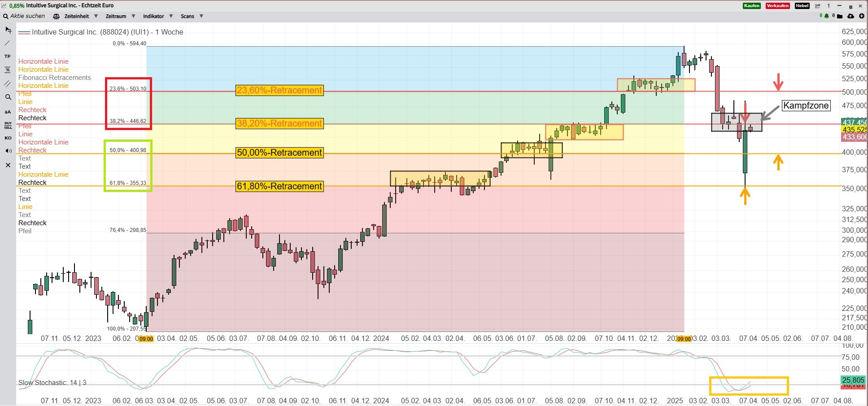868x406 pixels.
Task: Click the round plus add icon
Action: click(862, 16)
